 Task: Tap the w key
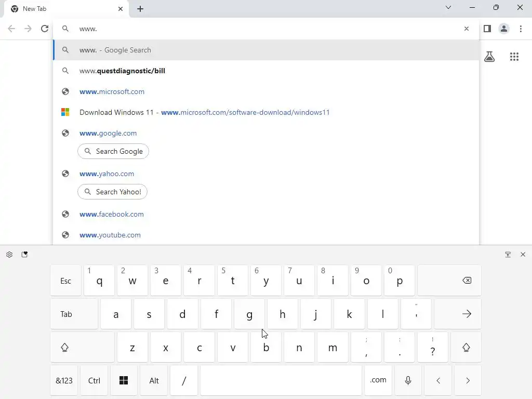pyautogui.click(x=132, y=281)
